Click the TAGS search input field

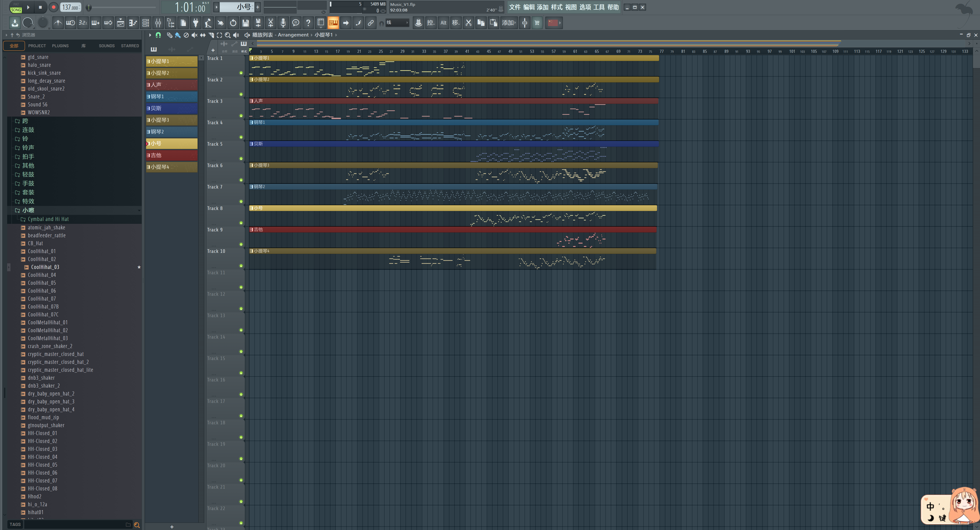click(75, 525)
